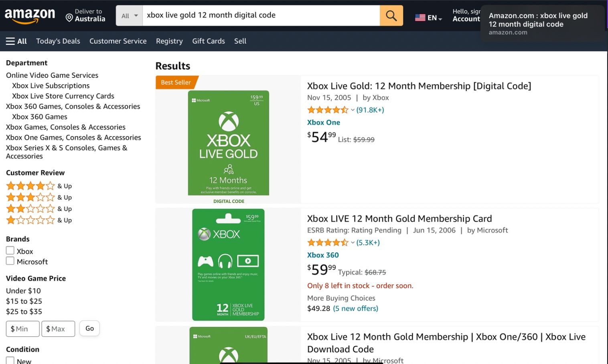The width and height of the screenshot is (608, 364).
Task: Open the Gift Cards menu
Action: coord(208,41)
